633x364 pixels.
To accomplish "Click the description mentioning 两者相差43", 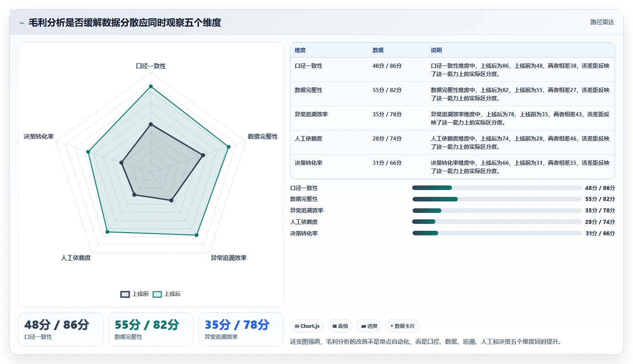I will 520,118.
